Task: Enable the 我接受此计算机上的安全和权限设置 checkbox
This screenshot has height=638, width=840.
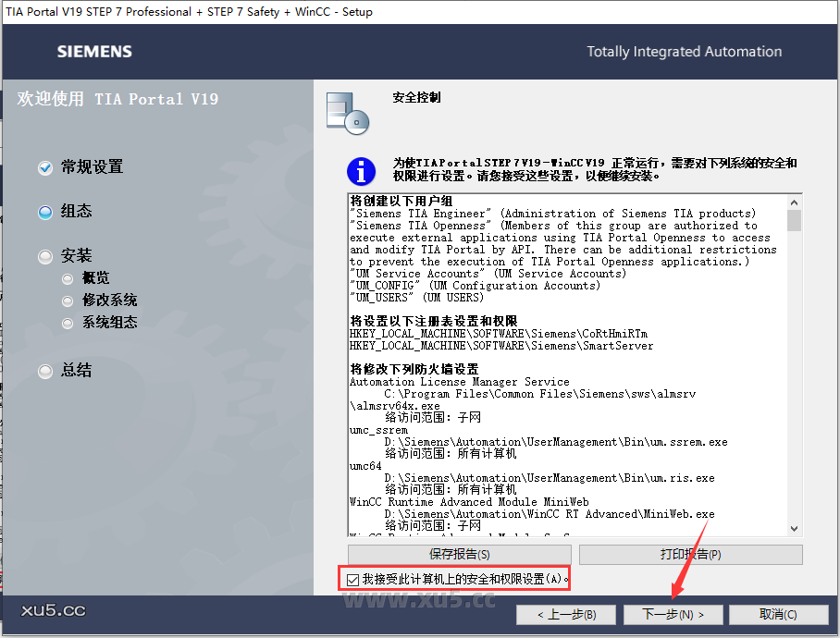Action: click(x=352, y=578)
